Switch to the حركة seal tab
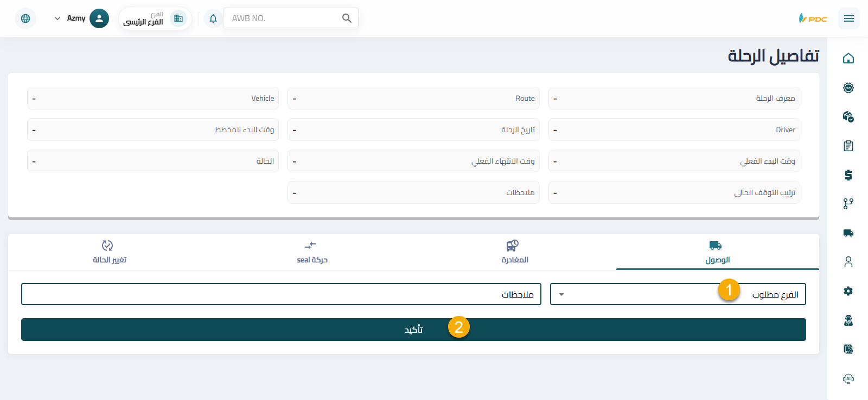 click(x=312, y=253)
